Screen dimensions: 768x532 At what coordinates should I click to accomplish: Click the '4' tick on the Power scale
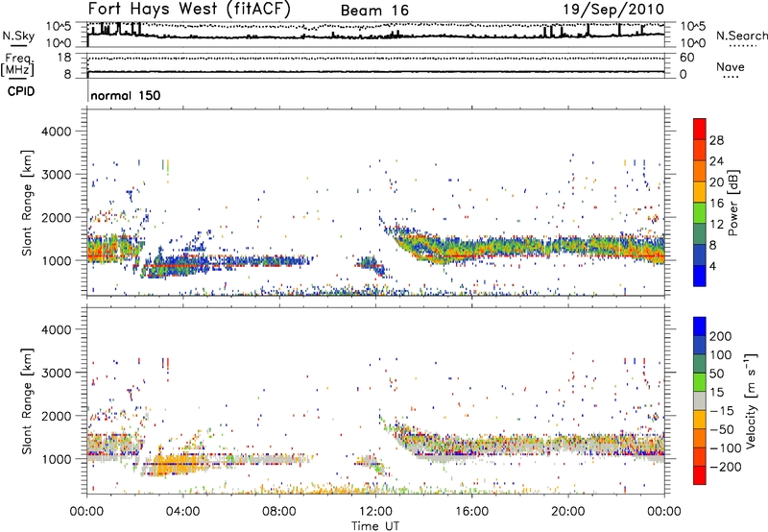pyautogui.click(x=712, y=267)
